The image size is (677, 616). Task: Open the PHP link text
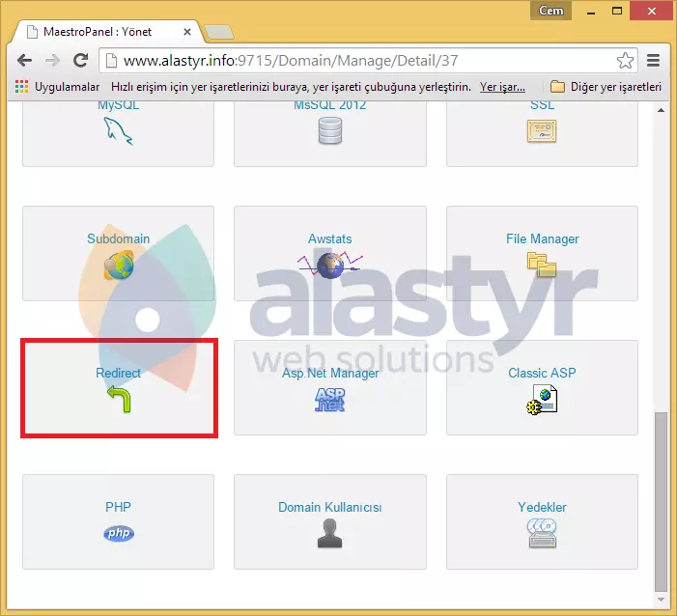tap(118, 507)
